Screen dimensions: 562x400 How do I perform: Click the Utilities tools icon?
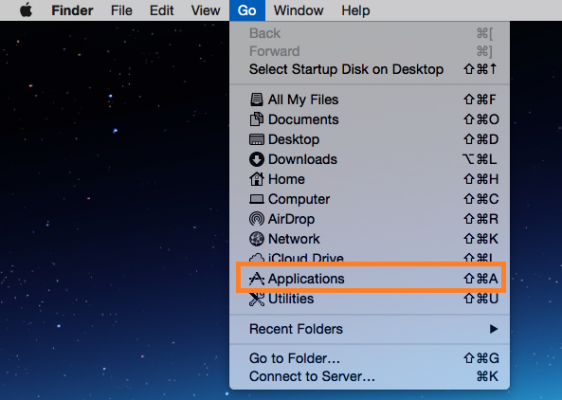(256, 299)
